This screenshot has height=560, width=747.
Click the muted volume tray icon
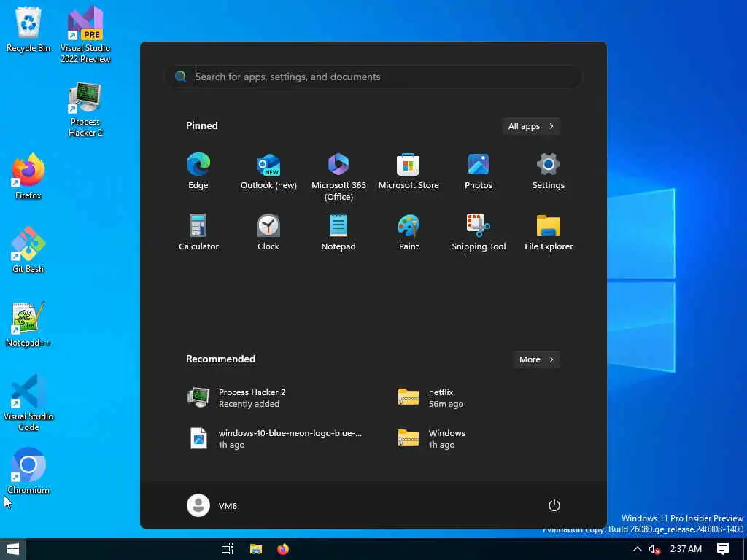pyautogui.click(x=654, y=550)
